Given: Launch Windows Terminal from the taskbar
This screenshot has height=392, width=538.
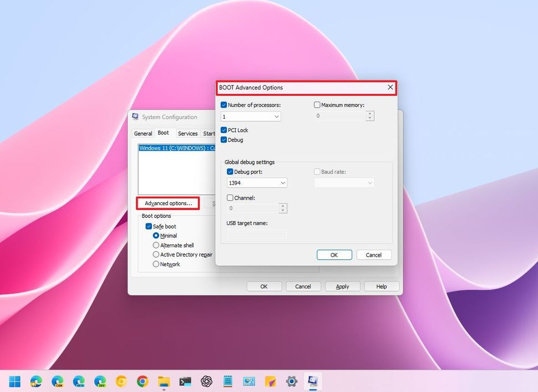Looking at the screenshot, I should (185, 381).
